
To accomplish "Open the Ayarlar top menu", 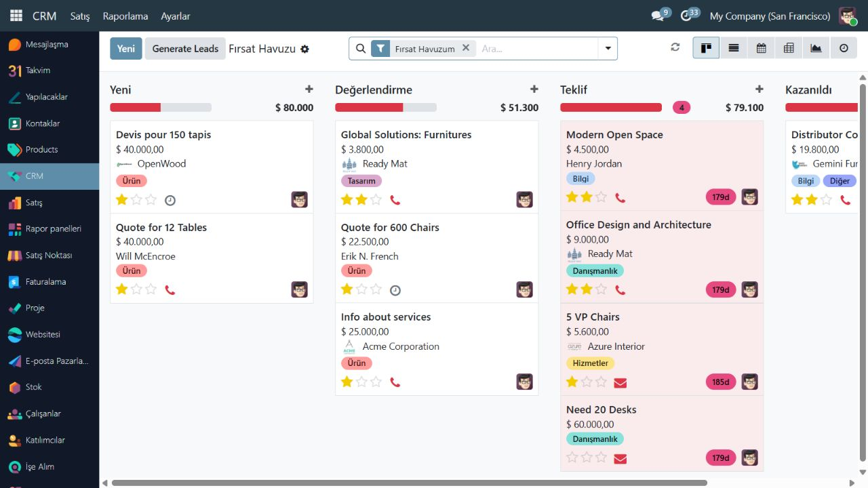I will point(176,16).
